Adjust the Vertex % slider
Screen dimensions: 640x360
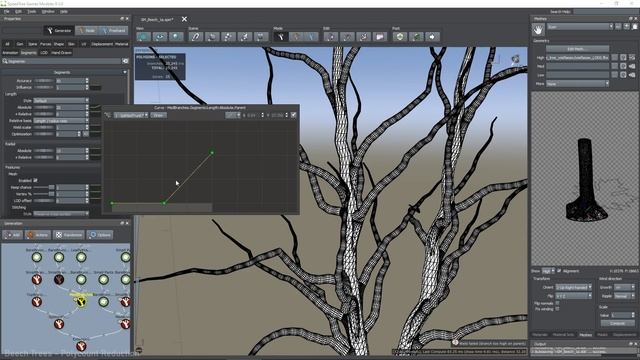point(44,194)
